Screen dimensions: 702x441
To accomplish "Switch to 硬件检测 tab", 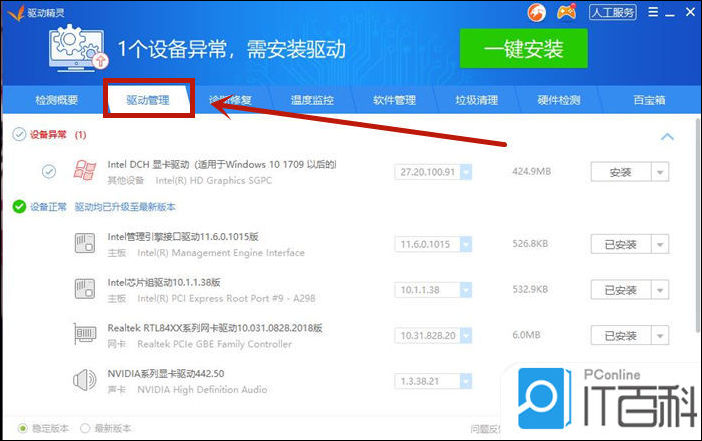I will click(x=559, y=100).
